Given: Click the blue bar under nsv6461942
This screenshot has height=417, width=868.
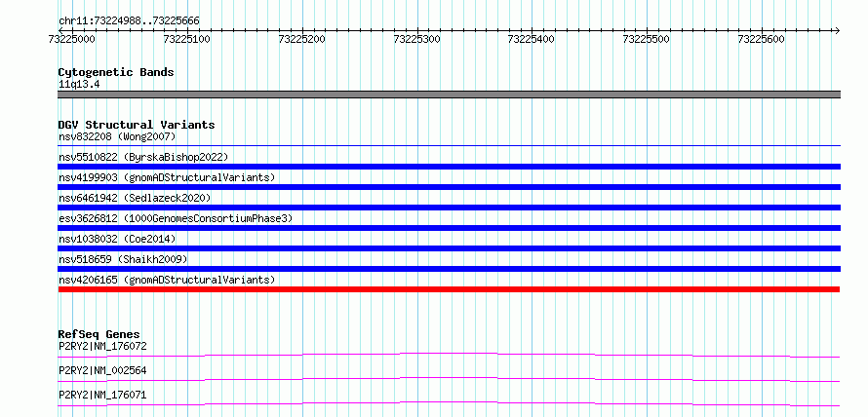Looking at the screenshot, I should coord(450,208).
